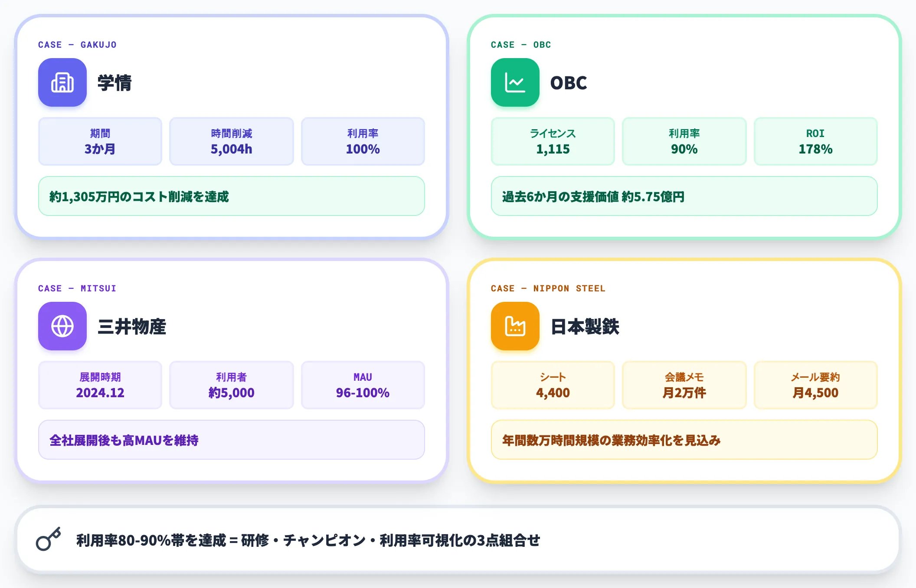The height and width of the screenshot is (588, 916).
Task: Select the シート 4,400 stat tile
Action: pyautogui.click(x=553, y=385)
